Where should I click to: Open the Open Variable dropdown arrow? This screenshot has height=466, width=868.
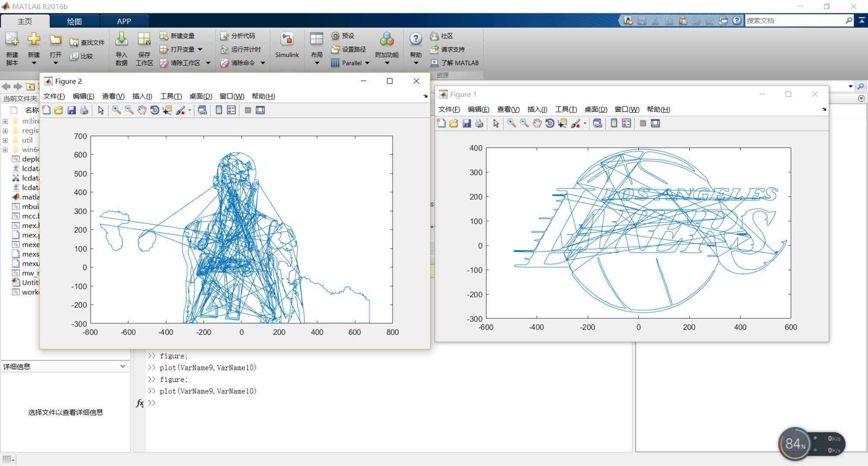[200, 49]
